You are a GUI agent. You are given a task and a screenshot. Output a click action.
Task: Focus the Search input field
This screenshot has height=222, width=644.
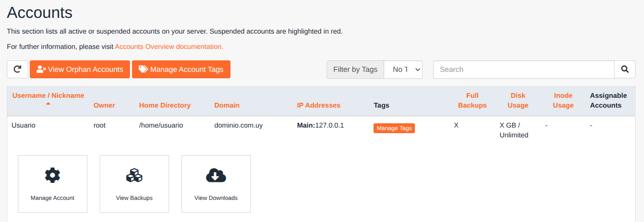pyautogui.click(x=523, y=69)
